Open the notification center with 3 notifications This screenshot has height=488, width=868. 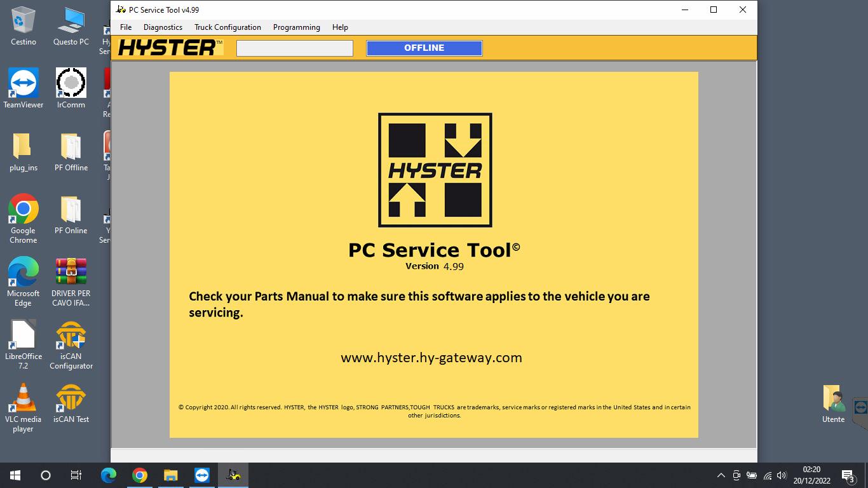848,475
